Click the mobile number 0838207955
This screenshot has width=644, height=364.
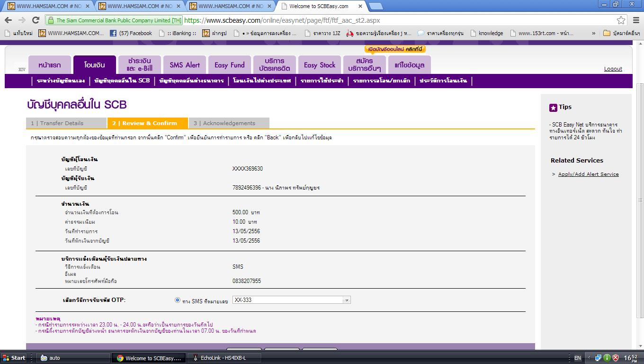coord(247,281)
